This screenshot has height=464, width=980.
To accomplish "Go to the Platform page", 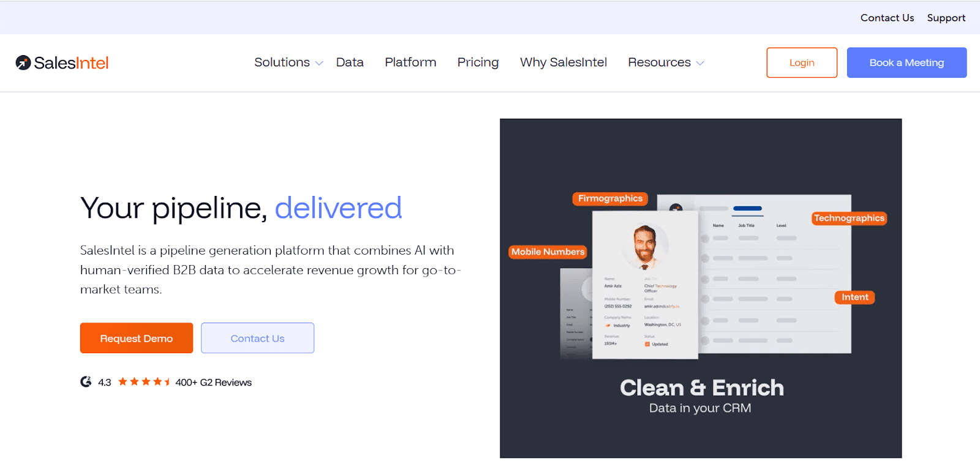I will tap(410, 62).
